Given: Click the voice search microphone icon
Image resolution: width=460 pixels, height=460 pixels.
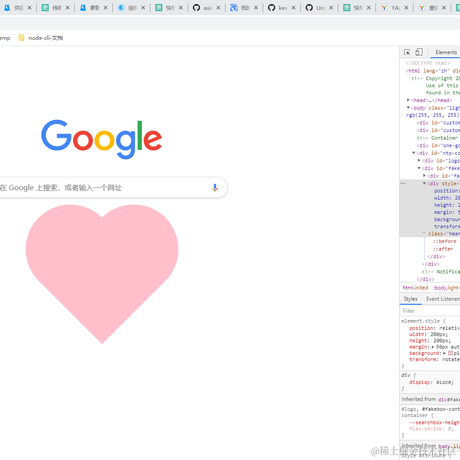Looking at the screenshot, I should click(215, 188).
